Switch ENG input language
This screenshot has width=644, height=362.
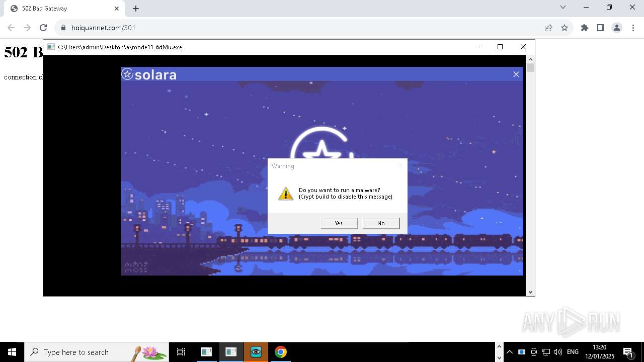(x=573, y=352)
